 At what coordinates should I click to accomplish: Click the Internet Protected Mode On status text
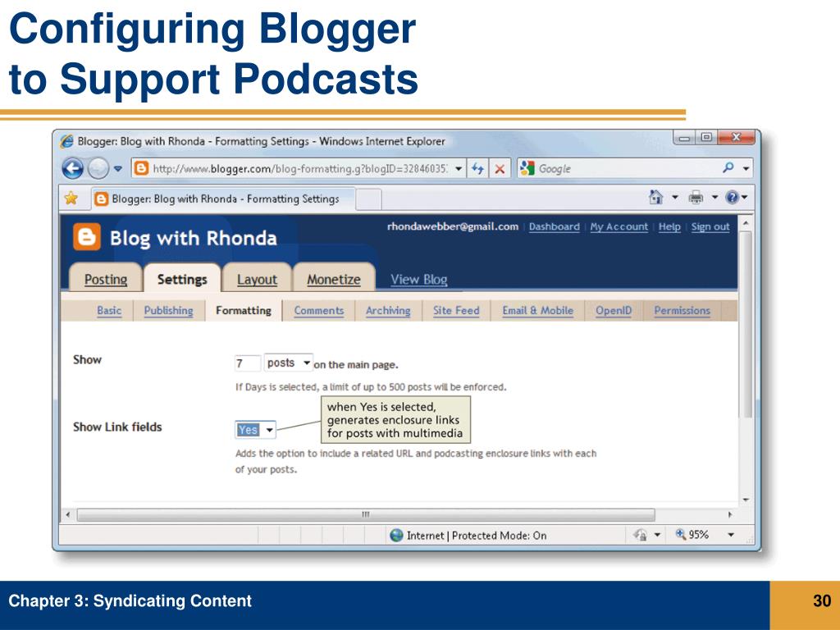pos(477,535)
